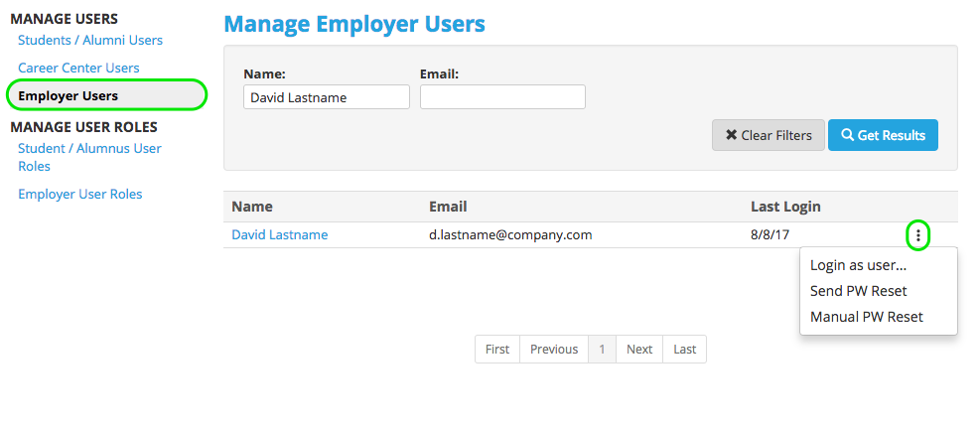This screenshot has height=434, width=980.
Task: Select Send PW Reset option
Action: pos(858,291)
